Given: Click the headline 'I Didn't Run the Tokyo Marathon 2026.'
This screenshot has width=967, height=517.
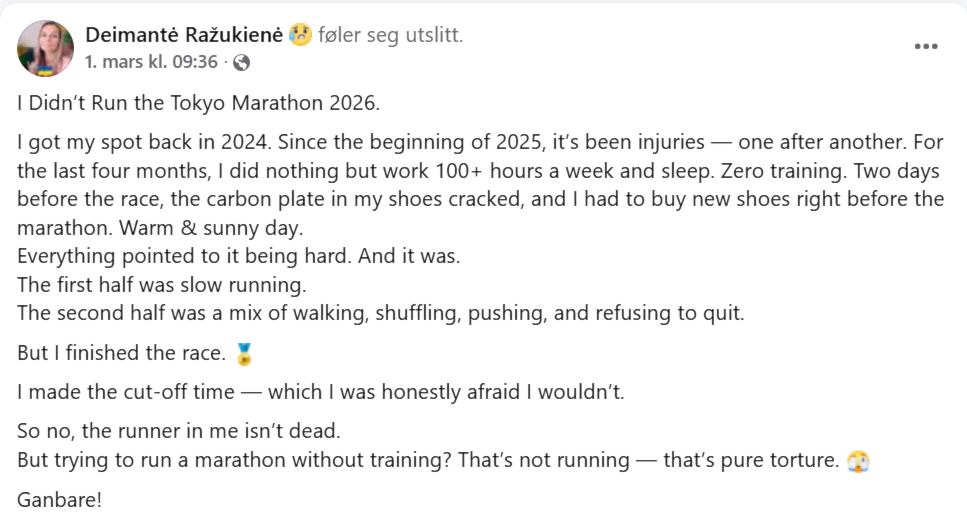Looking at the screenshot, I should (199, 103).
